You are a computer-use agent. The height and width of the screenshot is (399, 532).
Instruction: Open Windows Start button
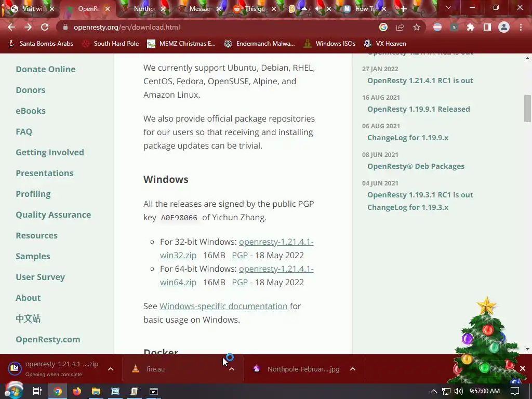[x=13, y=391]
